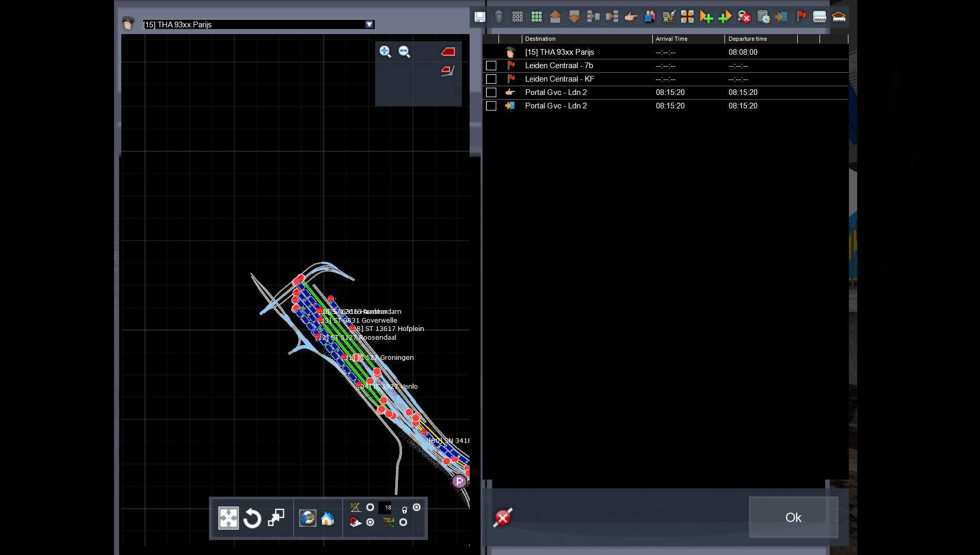The height and width of the screenshot is (555, 980).
Task: Zoom in on the 2D map
Action: [385, 52]
